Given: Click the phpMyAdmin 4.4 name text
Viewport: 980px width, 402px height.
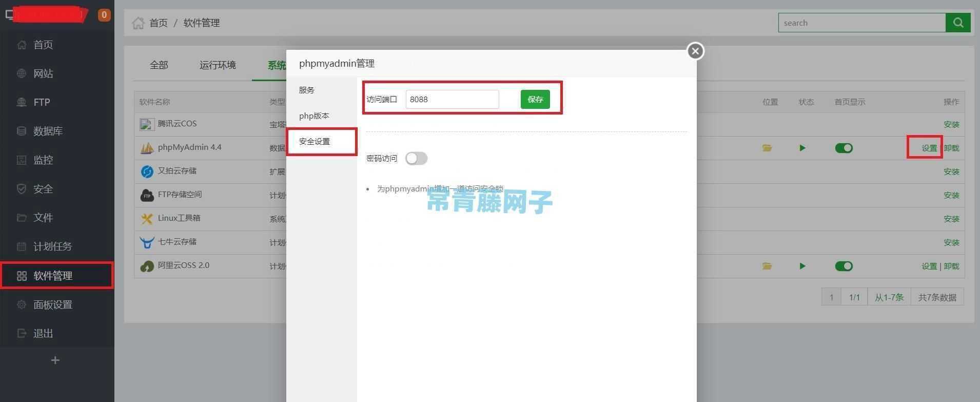Looking at the screenshot, I should tap(190, 147).
